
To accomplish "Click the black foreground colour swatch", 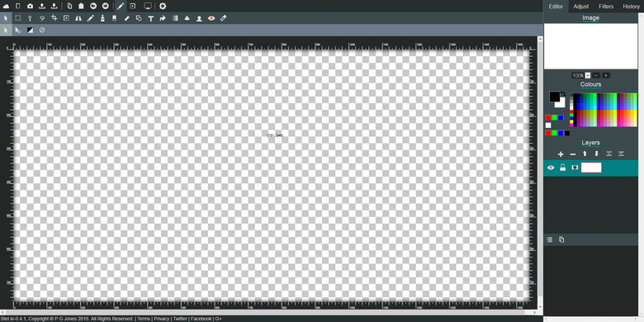I will click(555, 97).
